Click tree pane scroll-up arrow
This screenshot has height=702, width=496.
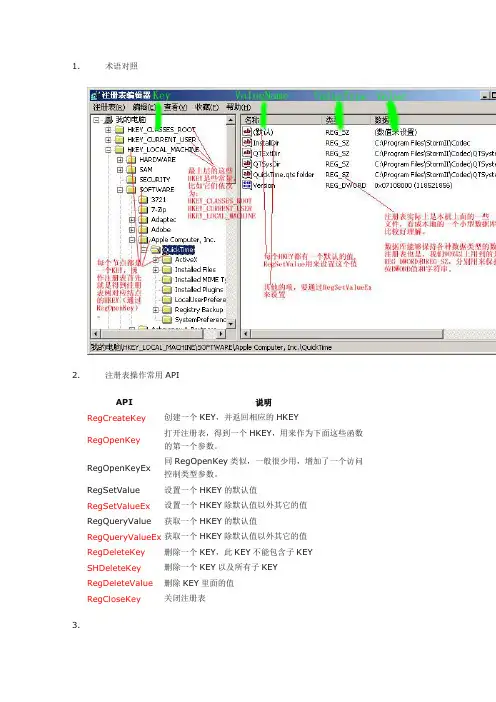point(231,120)
